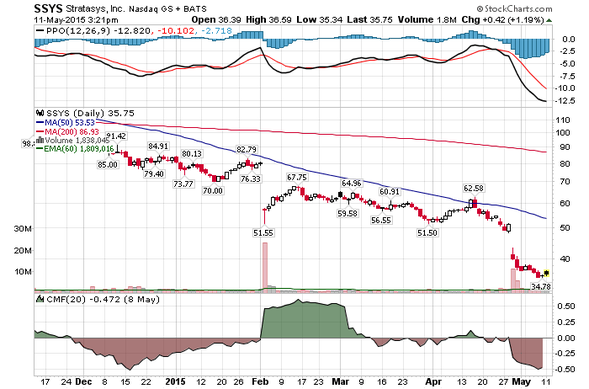The height and width of the screenshot is (389, 589).
Task: Click the 80.13 price annotation
Action: pos(192,154)
